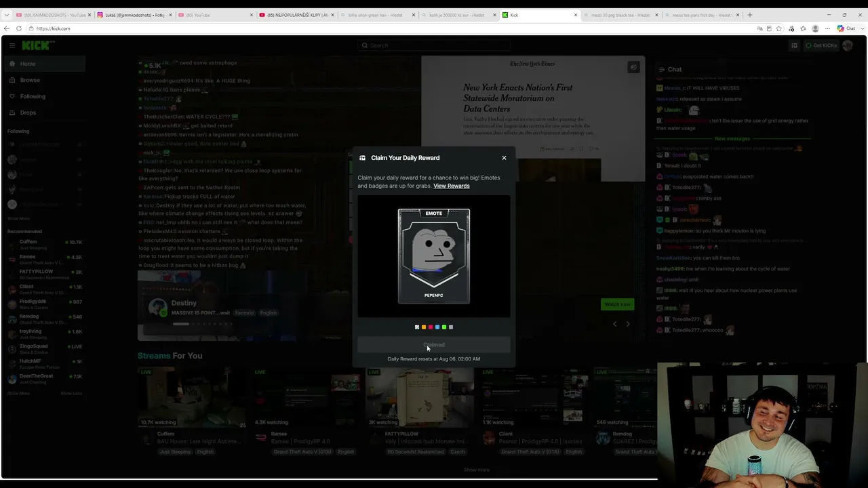
Task: Click the browser Back button
Action: pyautogui.click(x=6, y=28)
